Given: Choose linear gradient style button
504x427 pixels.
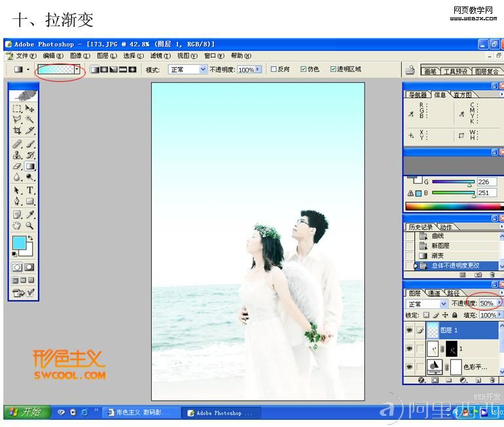Looking at the screenshot, I should coord(95,69).
